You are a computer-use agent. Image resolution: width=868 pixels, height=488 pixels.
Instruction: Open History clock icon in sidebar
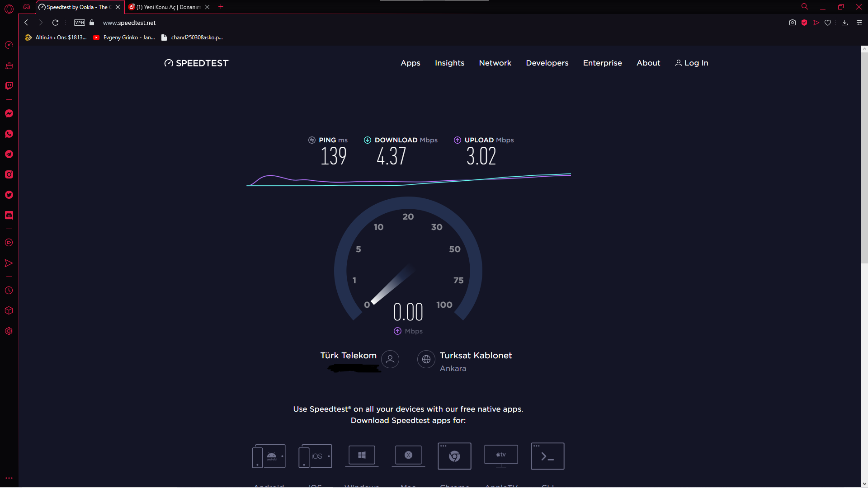(9, 291)
